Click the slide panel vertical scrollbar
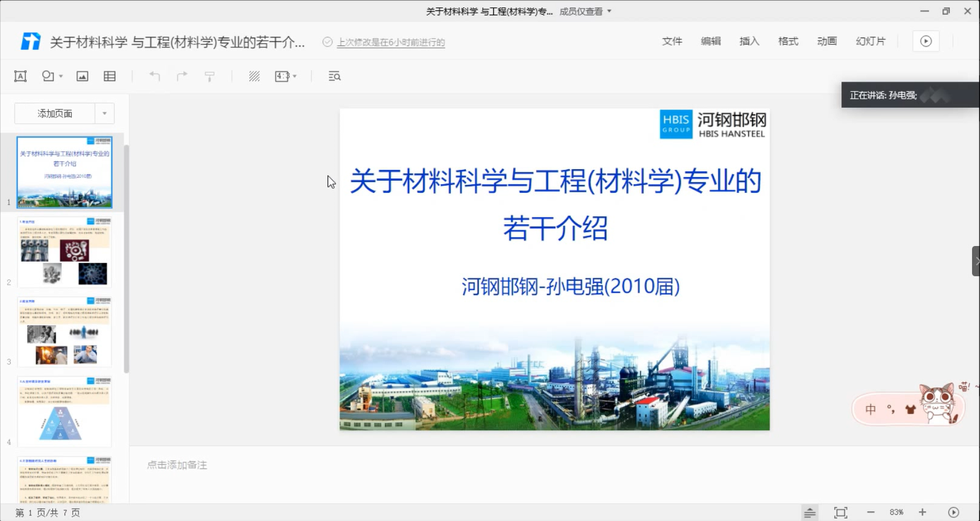 pyautogui.click(x=127, y=259)
